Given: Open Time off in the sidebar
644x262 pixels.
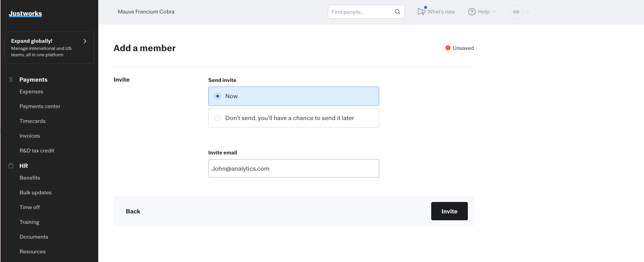Looking at the screenshot, I should coord(30,207).
